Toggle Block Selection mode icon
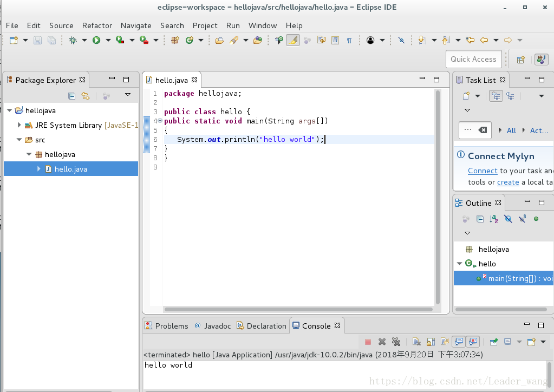The image size is (554, 392). click(335, 40)
